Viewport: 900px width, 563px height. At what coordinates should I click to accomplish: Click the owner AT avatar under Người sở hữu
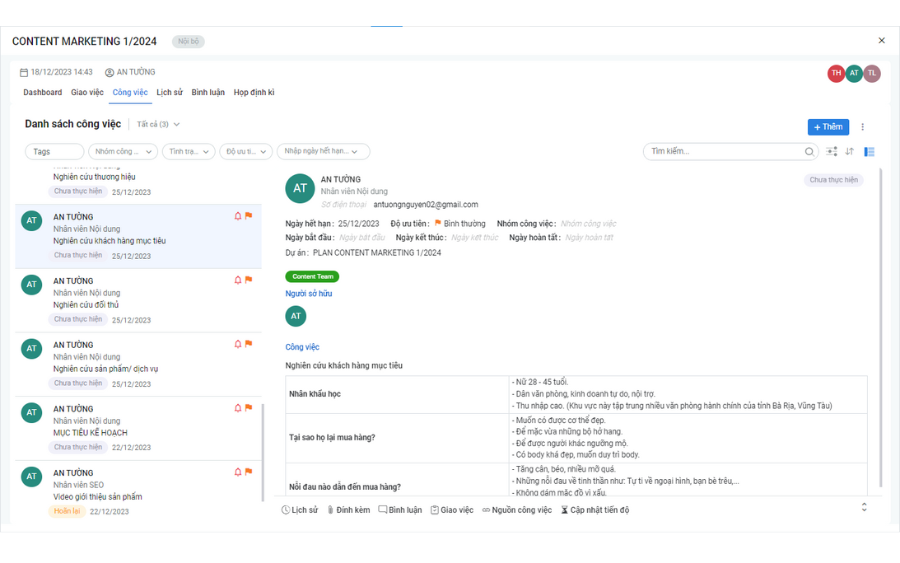[296, 316]
